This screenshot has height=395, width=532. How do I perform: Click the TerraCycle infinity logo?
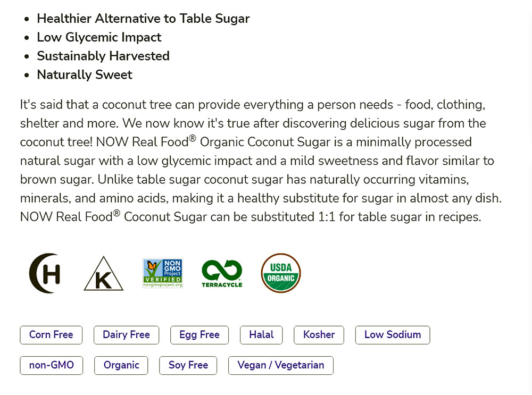(222, 273)
